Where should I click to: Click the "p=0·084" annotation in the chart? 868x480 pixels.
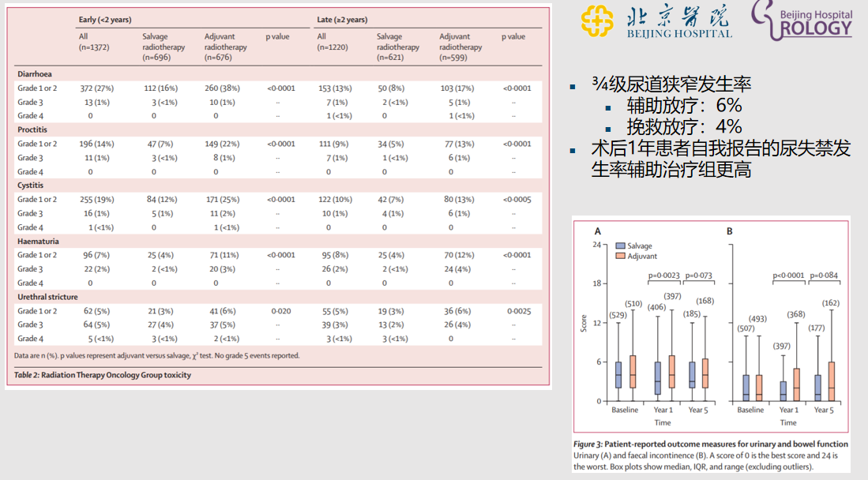(x=825, y=276)
